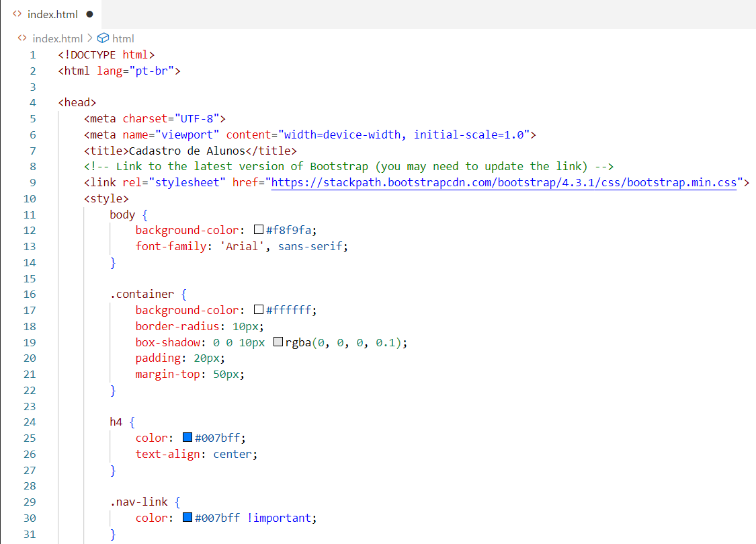Click the file icon in the breadcrumb bar
This screenshot has height=544, width=756.
click(22, 38)
